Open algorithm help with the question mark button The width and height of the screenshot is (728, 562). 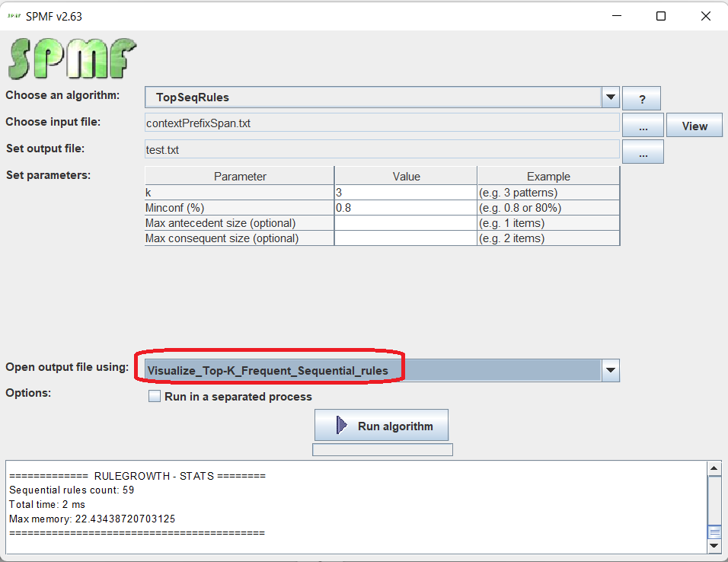point(641,99)
